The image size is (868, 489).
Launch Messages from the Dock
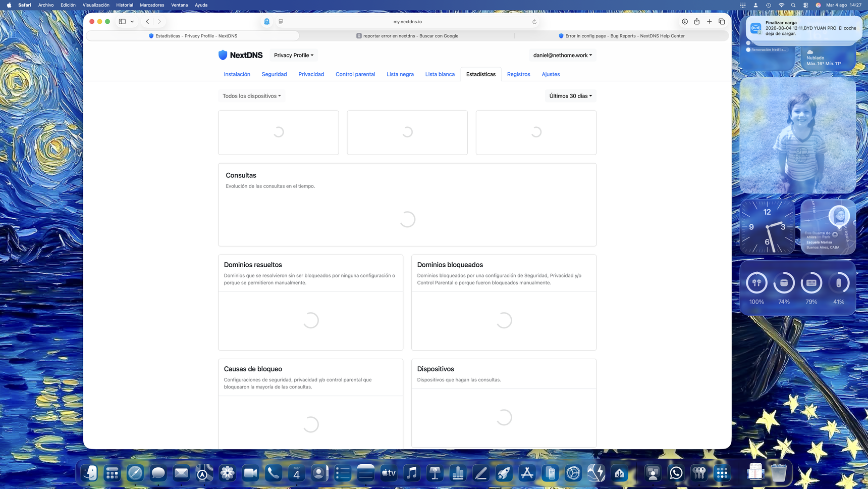pyautogui.click(x=158, y=473)
